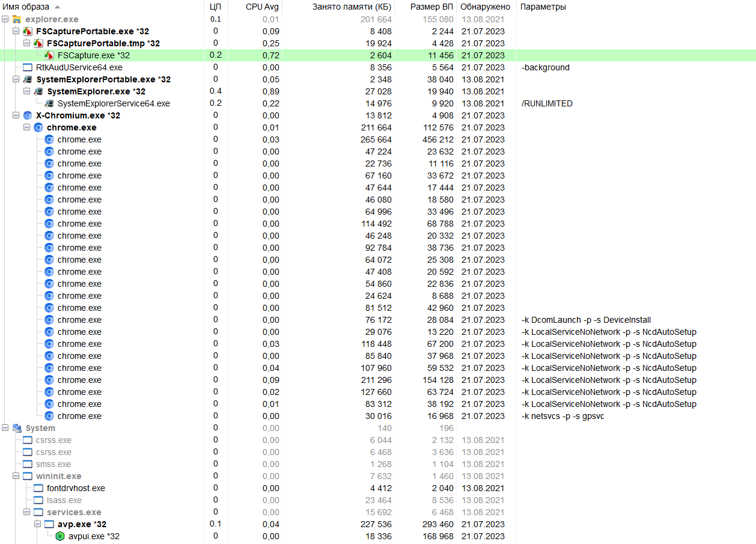756x544 pixels.
Task: Collapse the X-Chromium.exe *32 node
Action: (16, 115)
